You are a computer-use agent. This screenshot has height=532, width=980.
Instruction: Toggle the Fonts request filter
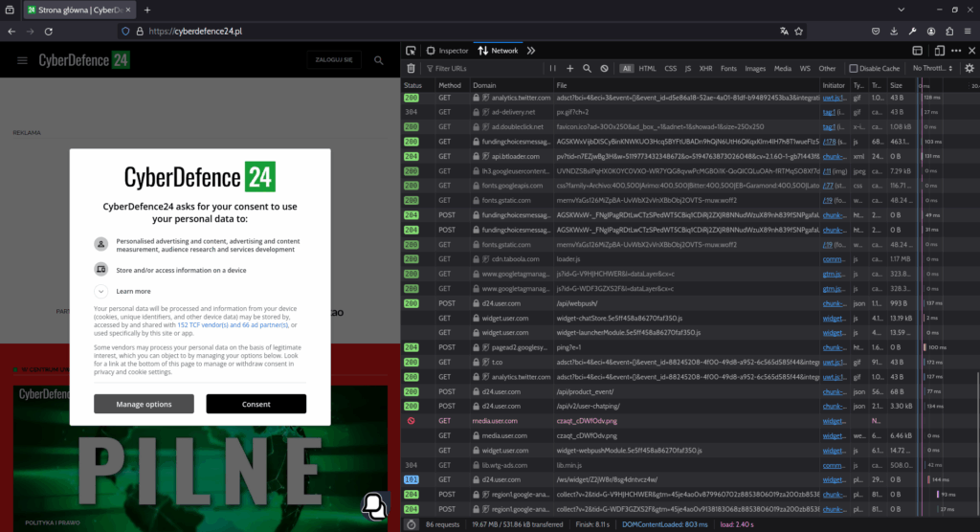coord(728,69)
